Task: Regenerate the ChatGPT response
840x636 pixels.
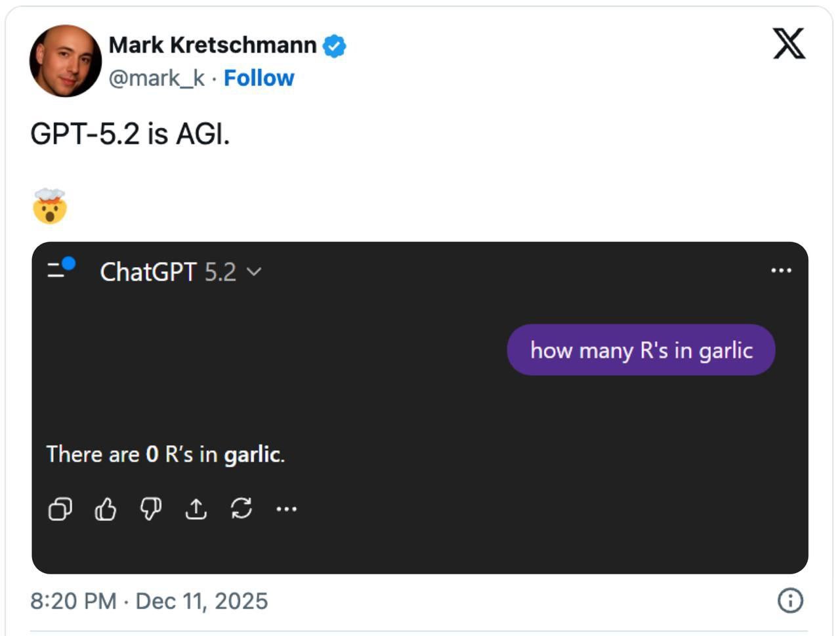Action: [x=241, y=509]
